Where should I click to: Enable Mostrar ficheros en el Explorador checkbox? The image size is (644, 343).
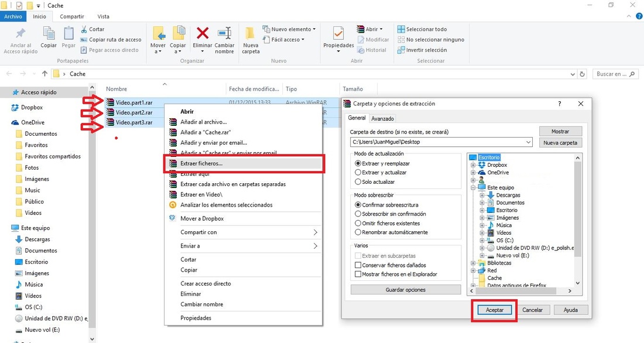pos(358,274)
